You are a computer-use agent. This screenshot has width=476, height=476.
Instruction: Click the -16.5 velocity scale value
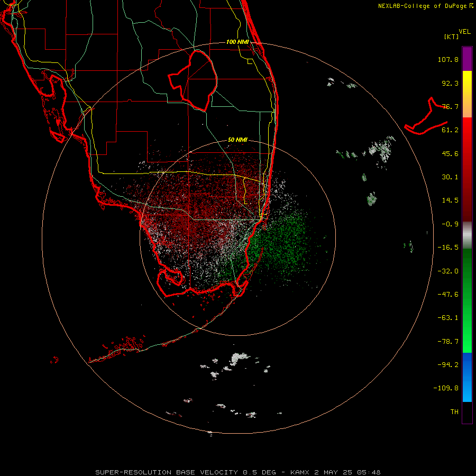pyautogui.click(x=448, y=248)
